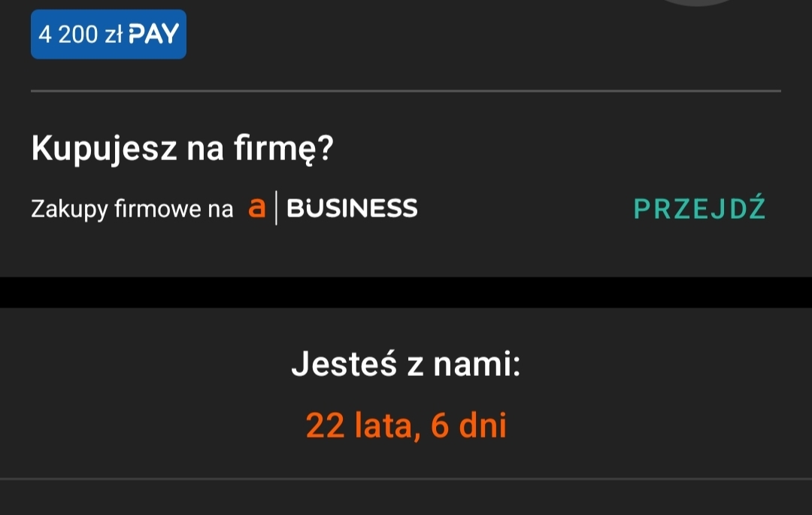Click the gray circle at the top edge
Image resolution: width=812 pixels, height=515 pixels.
696,2
